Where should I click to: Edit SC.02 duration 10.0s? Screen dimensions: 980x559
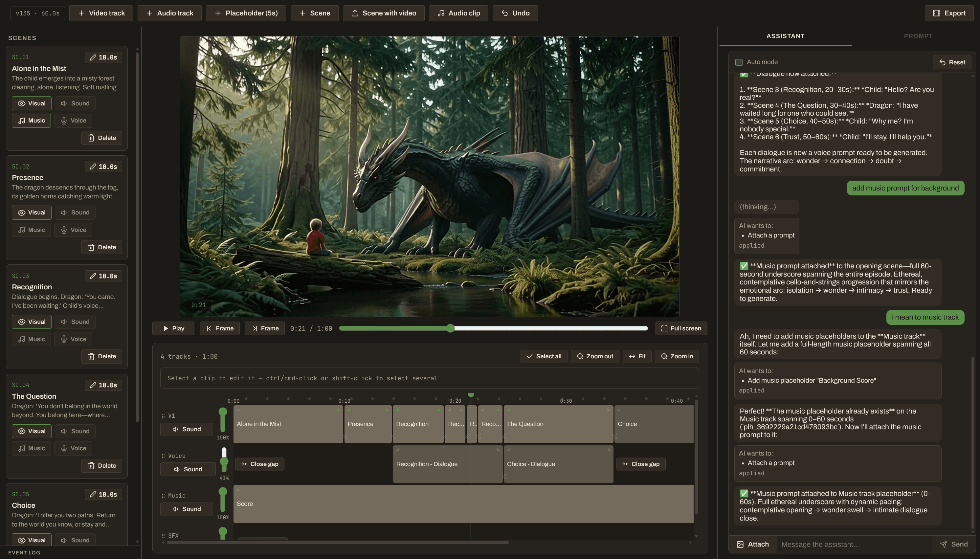pyautogui.click(x=103, y=167)
